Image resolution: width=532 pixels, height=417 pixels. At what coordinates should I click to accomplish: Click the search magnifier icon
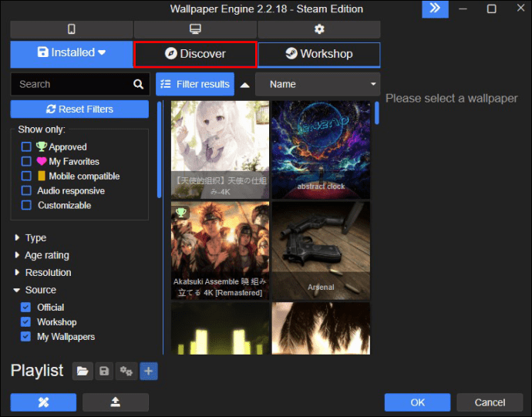tap(138, 84)
